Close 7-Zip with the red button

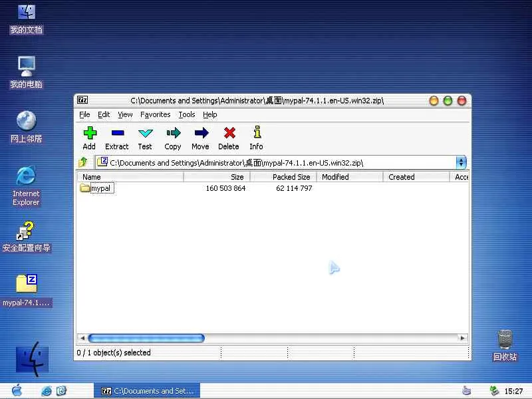click(462, 101)
